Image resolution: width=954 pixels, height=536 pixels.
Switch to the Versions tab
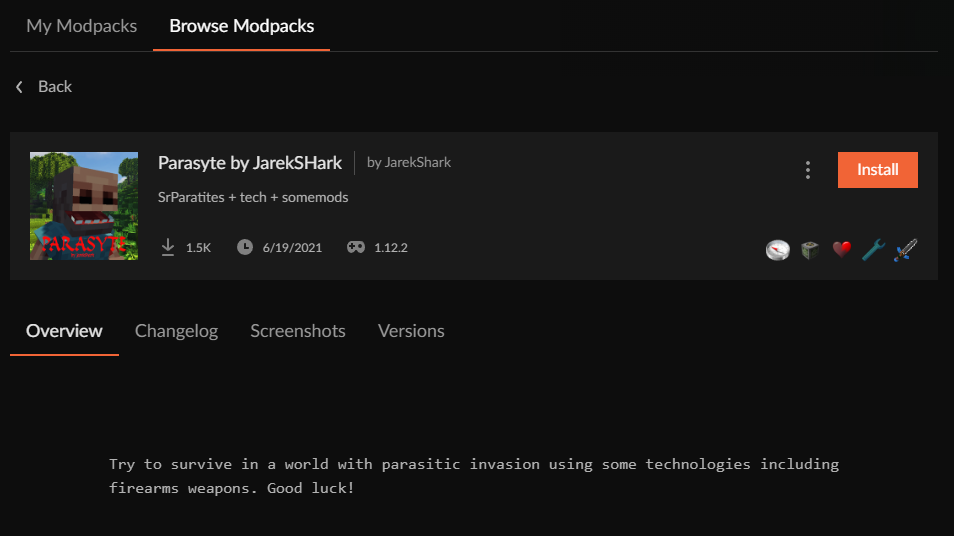point(411,331)
